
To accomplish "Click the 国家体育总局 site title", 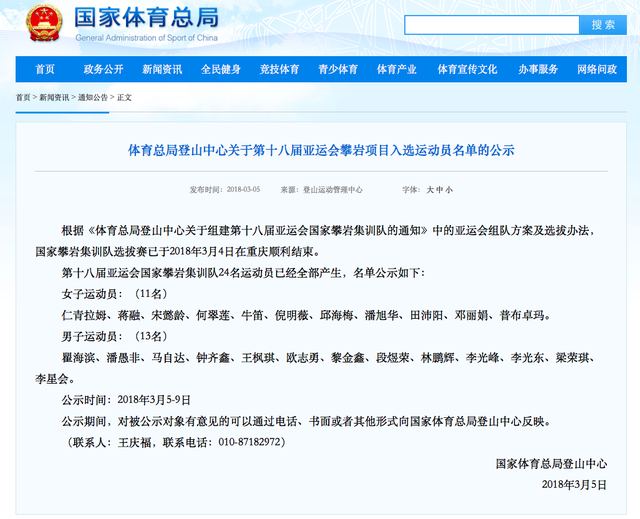I will coord(147,18).
